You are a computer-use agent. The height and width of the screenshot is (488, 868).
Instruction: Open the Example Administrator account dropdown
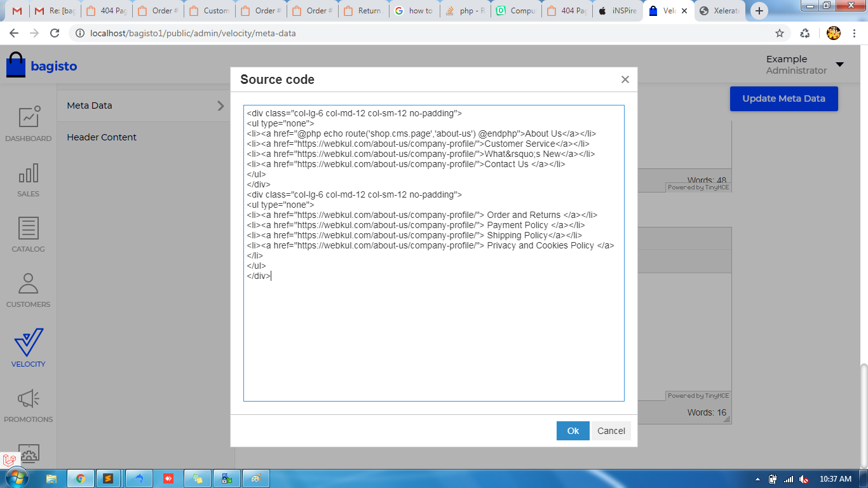click(804, 65)
